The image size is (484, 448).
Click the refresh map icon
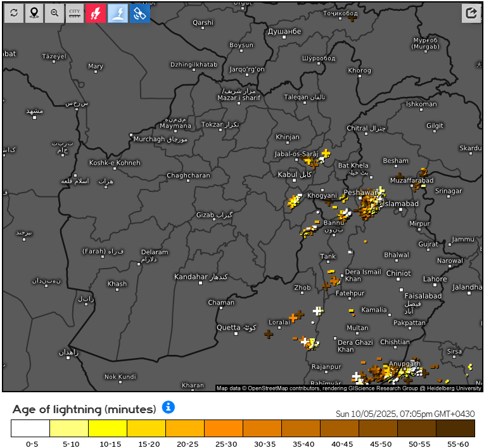[13, 13]
